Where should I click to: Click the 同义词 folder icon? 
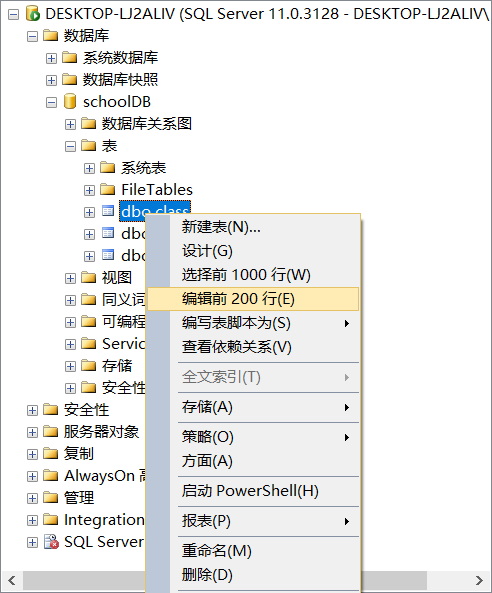[88, 300]
